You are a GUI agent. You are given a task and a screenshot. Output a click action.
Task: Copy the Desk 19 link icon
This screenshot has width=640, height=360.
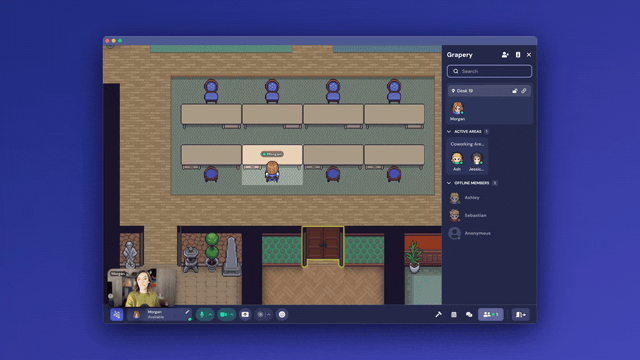click(524, 91)
